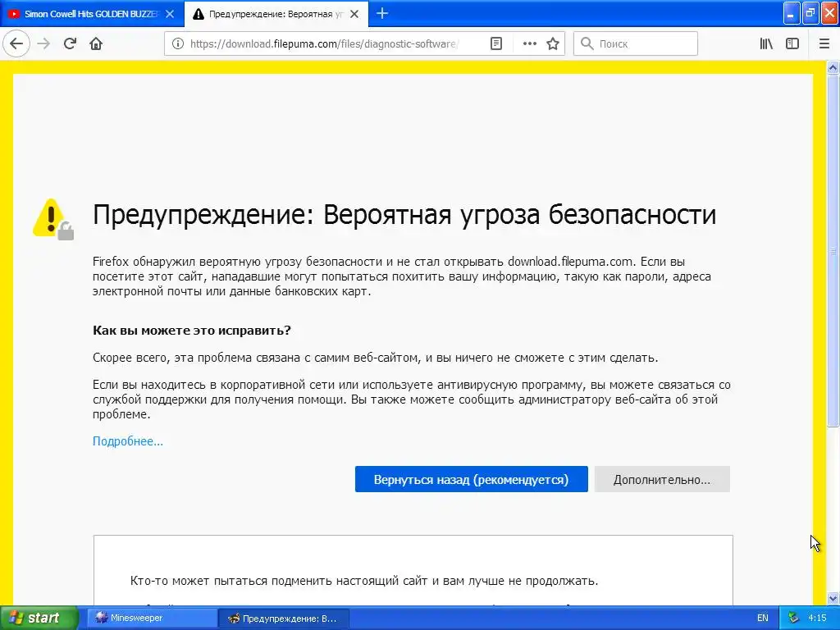Click the vertical scrollbar thumb
The width and height of the screenshot is (840, 630).
tap(833, 251)
